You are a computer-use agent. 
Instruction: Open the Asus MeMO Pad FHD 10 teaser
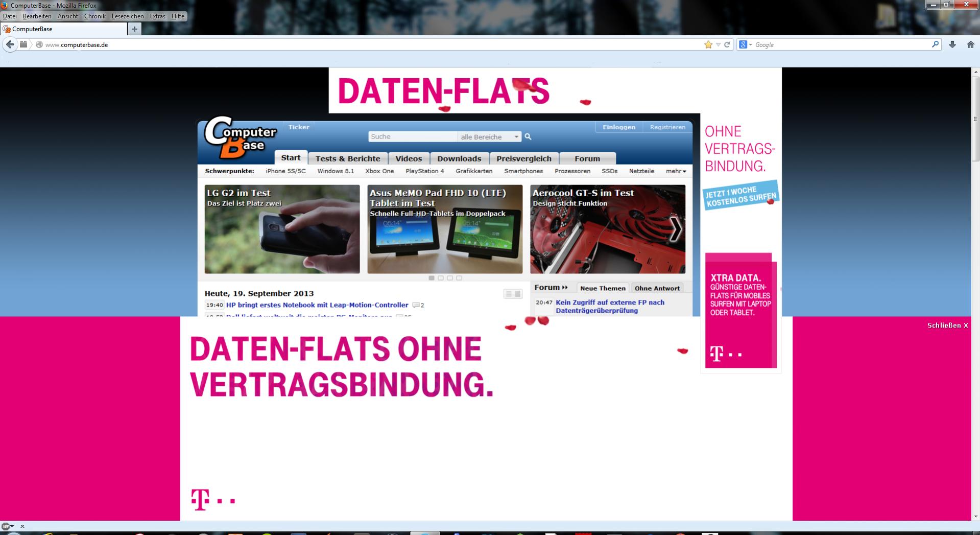point(445,229)
